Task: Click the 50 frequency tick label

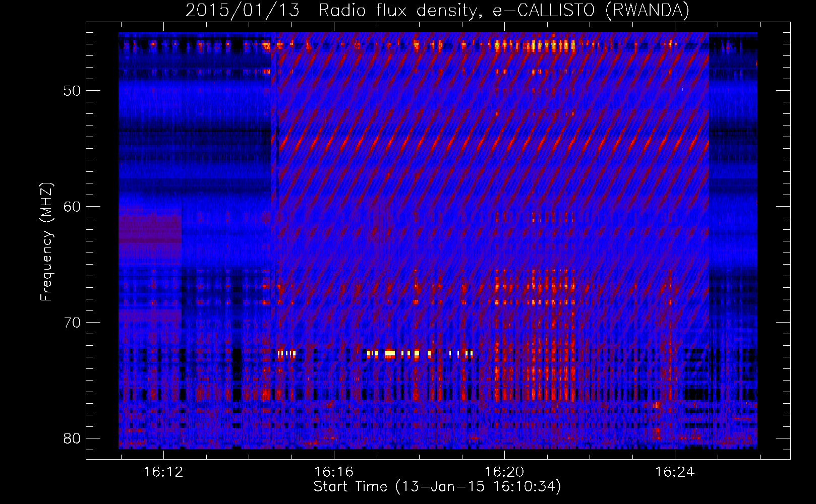Action: [x=72, y=91]
